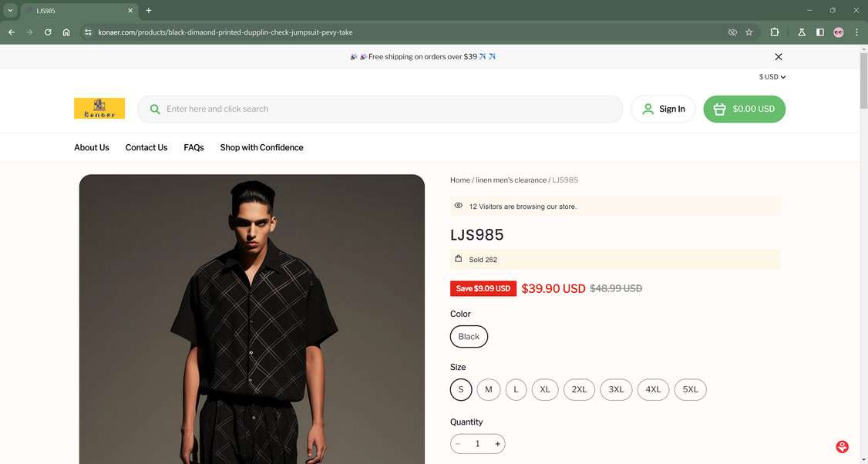Select size M
Viewport: 868px width, 464px height.
click(x=488, y=389)
